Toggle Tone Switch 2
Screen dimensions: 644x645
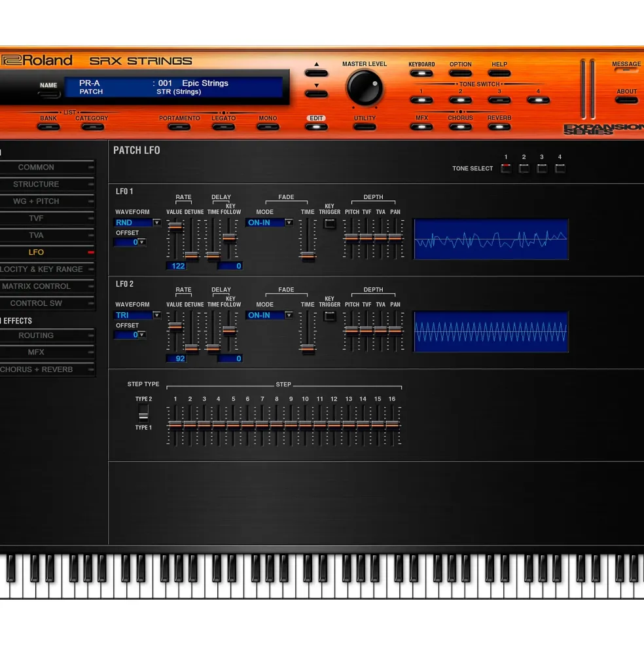tap(460, 100)
